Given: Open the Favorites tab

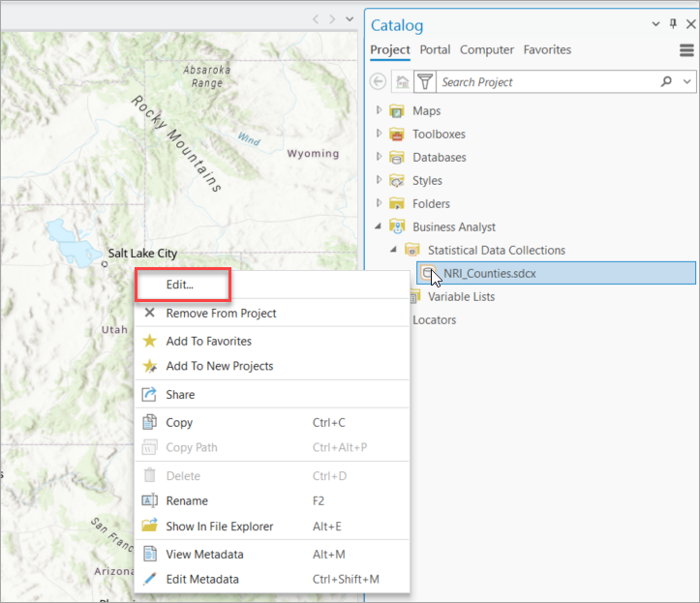Looking at the screenshot, I should click(x=547, y=49).
